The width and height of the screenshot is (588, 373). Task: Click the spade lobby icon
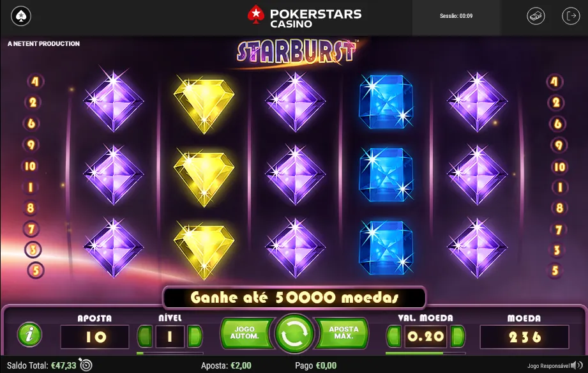coord(21,16)
